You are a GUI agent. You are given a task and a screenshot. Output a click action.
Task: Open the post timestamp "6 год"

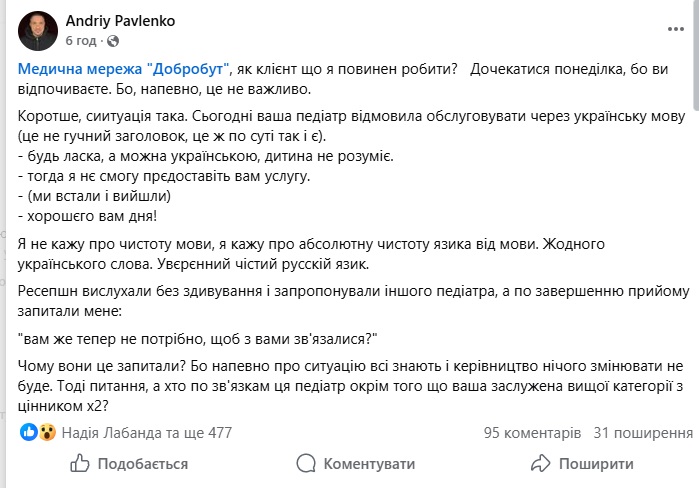tap(81, 41)
